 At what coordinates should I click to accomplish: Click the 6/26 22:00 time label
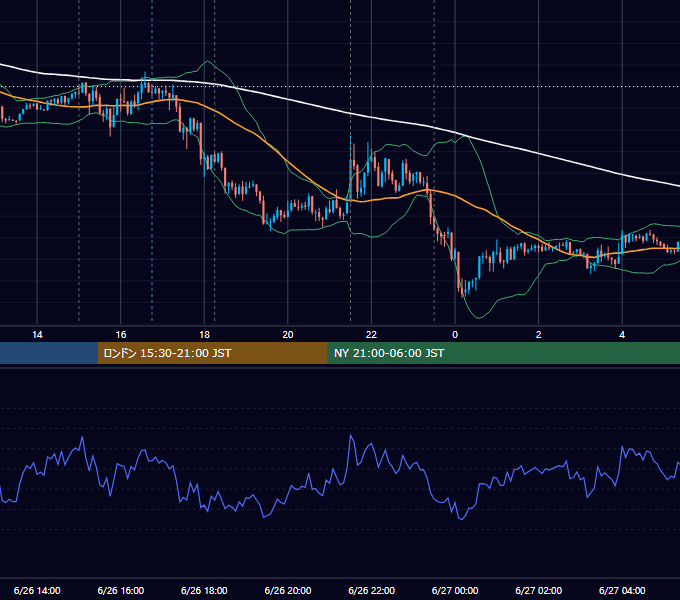[x=372, y=590]
